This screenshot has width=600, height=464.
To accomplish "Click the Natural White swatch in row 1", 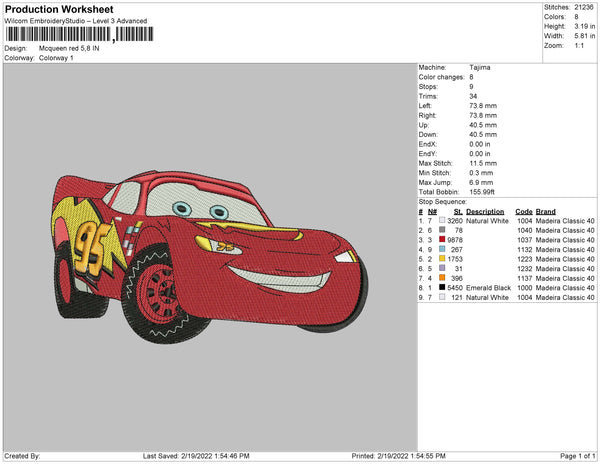I will pyautogui.click(x=442, y=220).
